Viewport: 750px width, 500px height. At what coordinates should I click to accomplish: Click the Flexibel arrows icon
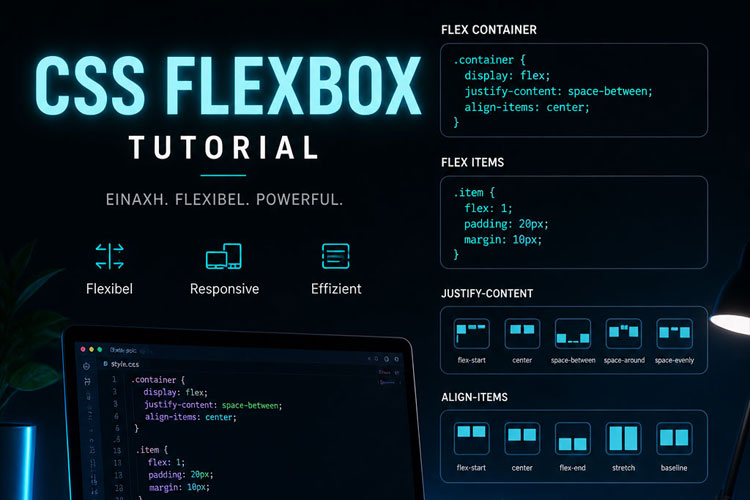pos(110,256)
